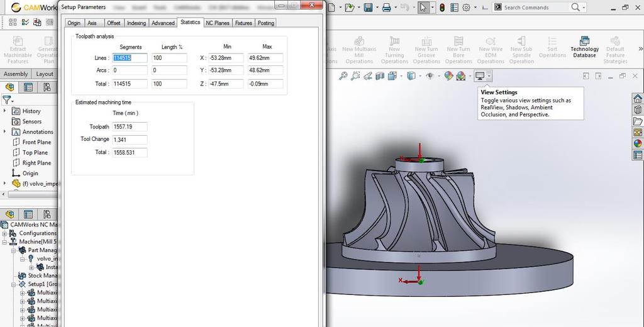Screen dimensions: 644x327
Task: Click the Open file icon
Action: click(350, 8)
